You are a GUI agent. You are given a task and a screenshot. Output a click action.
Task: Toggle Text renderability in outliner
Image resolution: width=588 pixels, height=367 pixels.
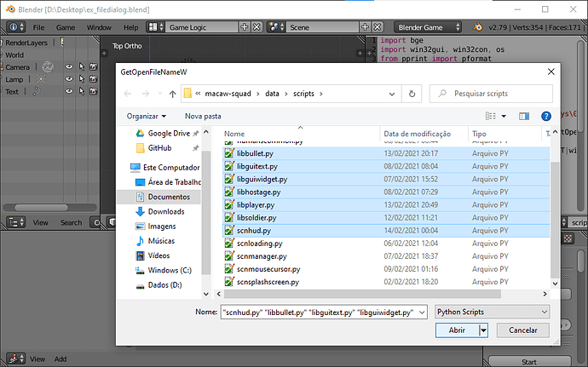click(94, 91)
